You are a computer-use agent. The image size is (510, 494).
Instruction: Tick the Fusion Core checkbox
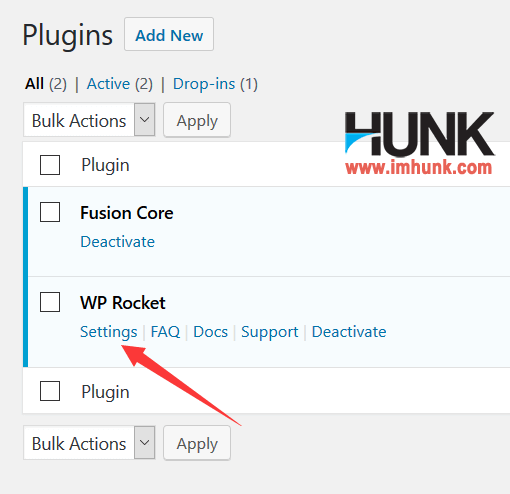(x=50, y=212)
